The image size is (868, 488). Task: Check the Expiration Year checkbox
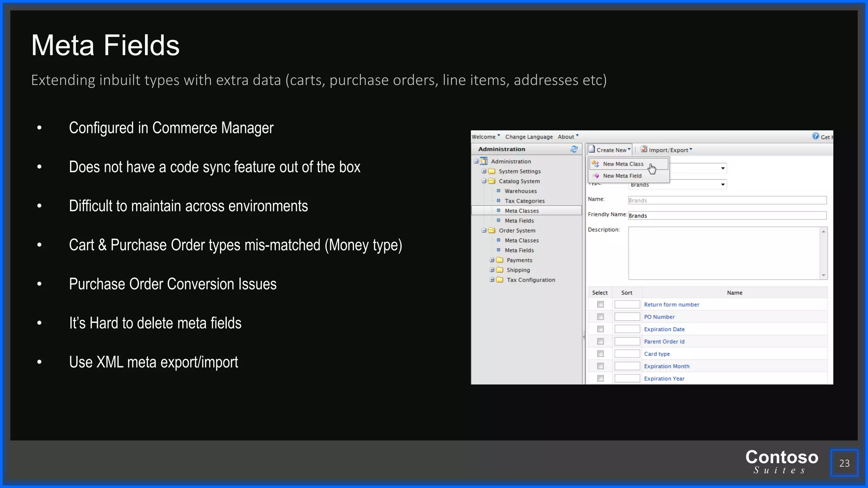click(600, 378)
